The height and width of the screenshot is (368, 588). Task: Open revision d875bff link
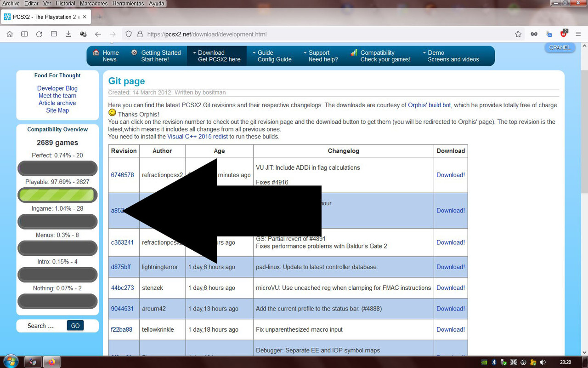point(121,267)
